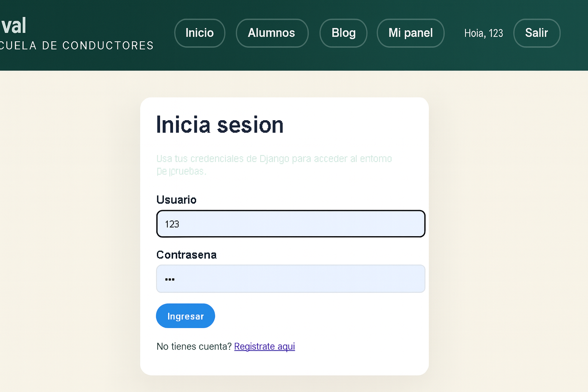Click the Usuario field label
The image size is (588, 392).
pyautogui.click(x=176, y=200)
